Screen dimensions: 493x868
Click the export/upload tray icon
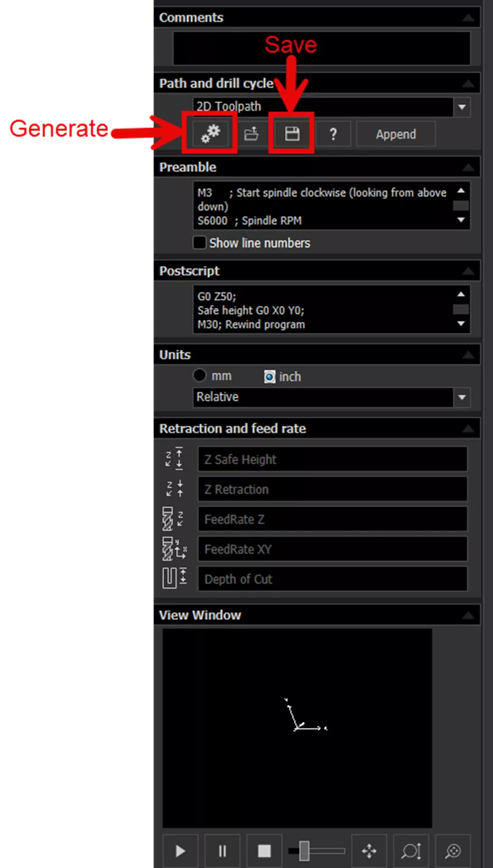(x=251, y=134)
